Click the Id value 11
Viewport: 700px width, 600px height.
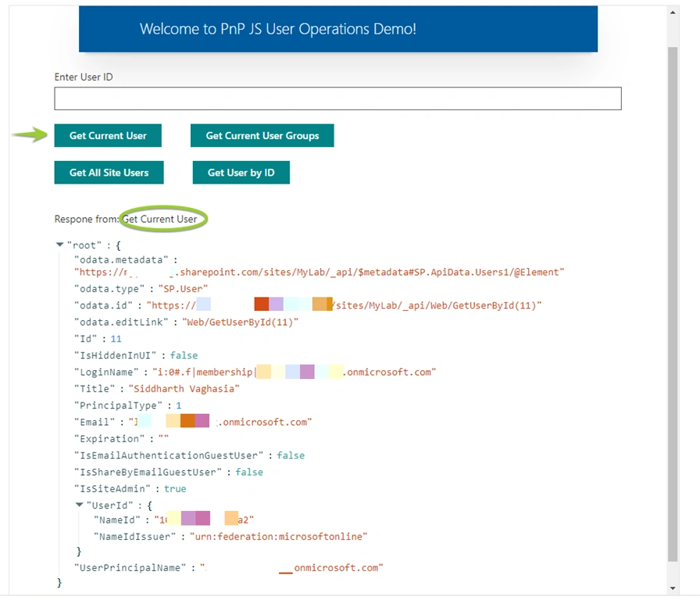(x=116, y=339)
